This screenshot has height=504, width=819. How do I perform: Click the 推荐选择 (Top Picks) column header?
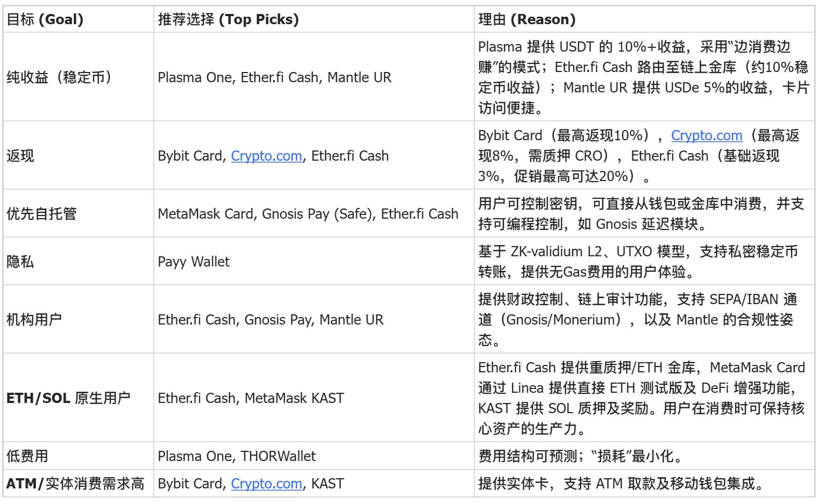(x=228, y=20)
